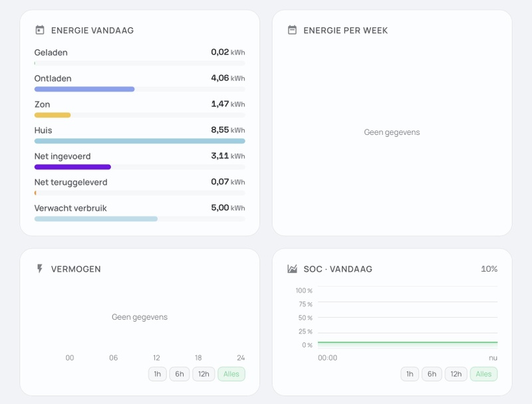The width and height of the screenshot is (532, 404).
Task: Click the purple Net ingevoerd bar
Action: [x=72, y=167]
